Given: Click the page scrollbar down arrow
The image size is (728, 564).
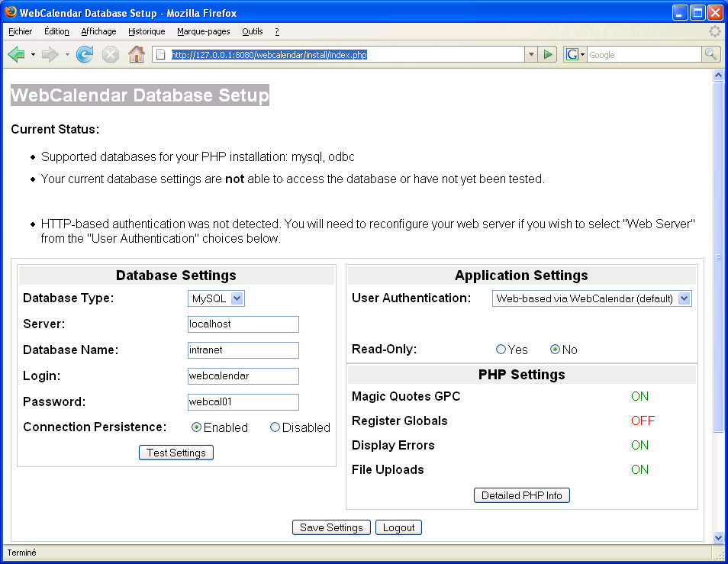Looking at the screenshot, I should 718,537.
